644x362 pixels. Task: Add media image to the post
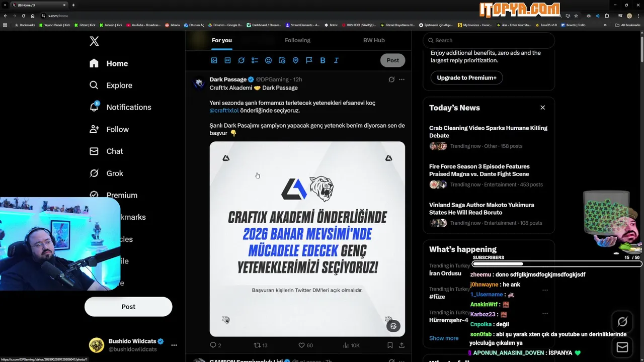(214, 60)
